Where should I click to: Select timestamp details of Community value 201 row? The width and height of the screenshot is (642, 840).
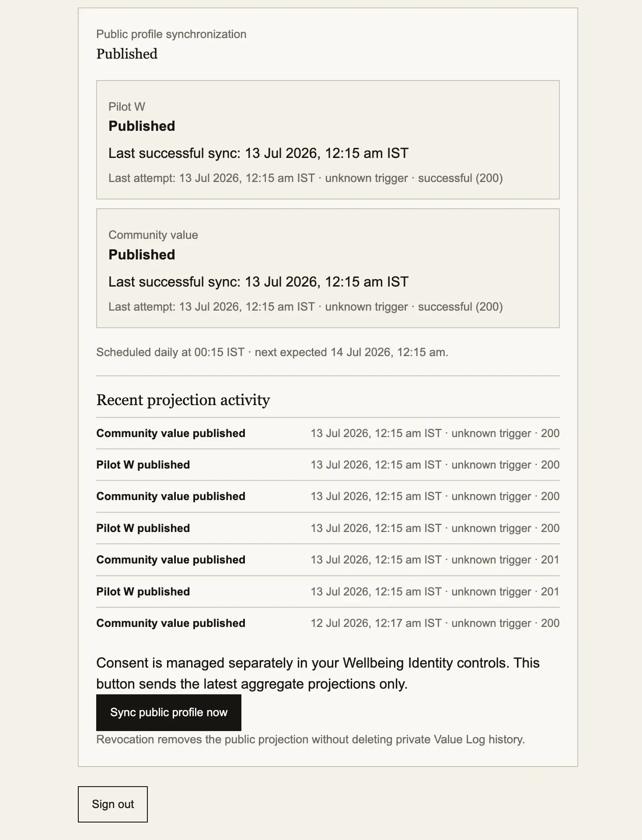(435, 560)
